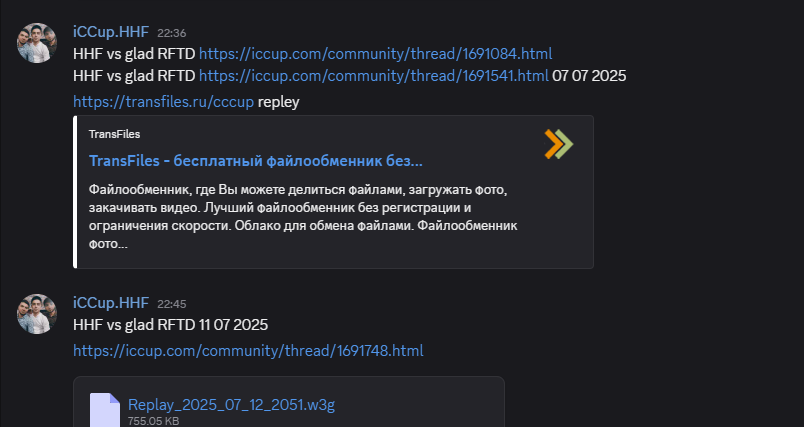Viewport: 804px width, 427px height.
Task: Click the 22:36 message timestamp
Action: click(172, 33)
